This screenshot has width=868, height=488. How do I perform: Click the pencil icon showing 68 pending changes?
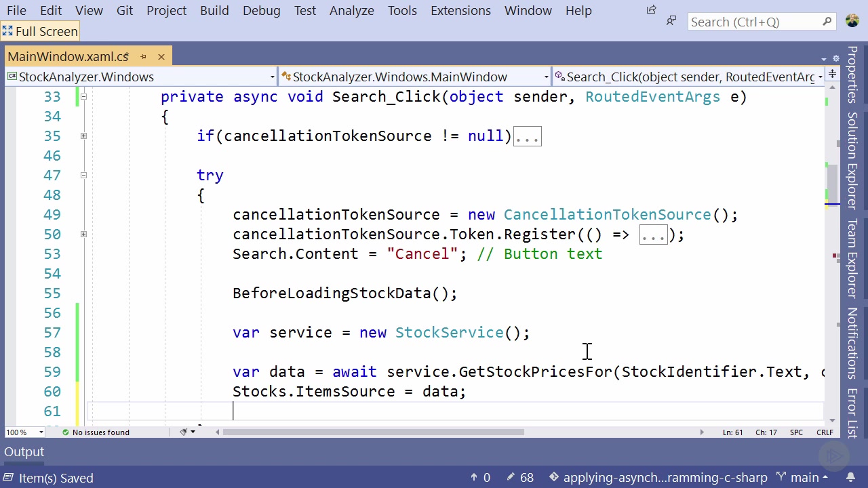[x=519, y=477]
